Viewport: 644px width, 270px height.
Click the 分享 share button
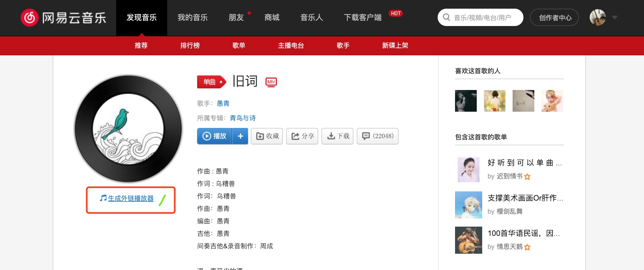(302, 136)
